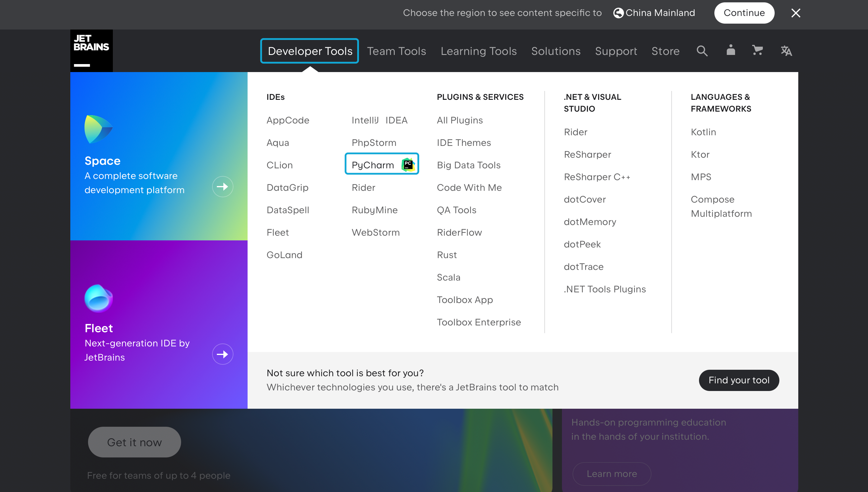Open dotTrace link
This screenshot has width=868, height=492.
(x=583, y=267)
